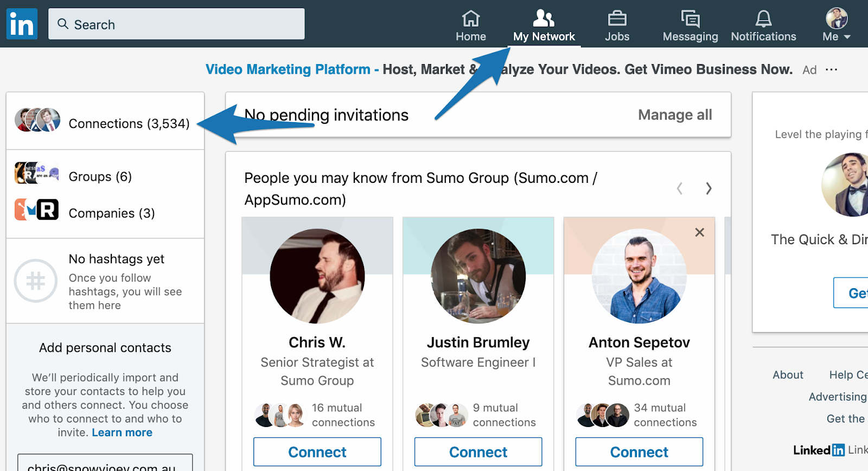This screenshot has height=471, width=868.
Task: Click the LinkedIn footer logo
Action: (819, 450)
